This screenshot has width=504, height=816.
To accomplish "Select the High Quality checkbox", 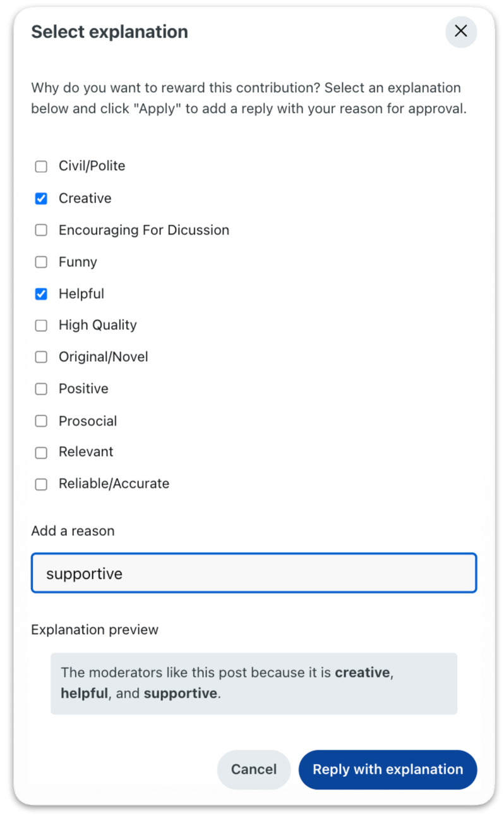I will (41, 326).
